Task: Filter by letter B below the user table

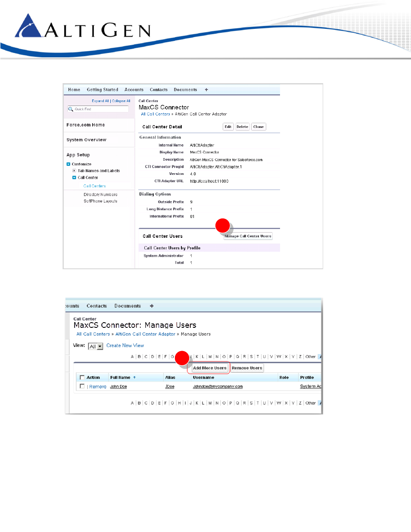Action: coord(139,403)
